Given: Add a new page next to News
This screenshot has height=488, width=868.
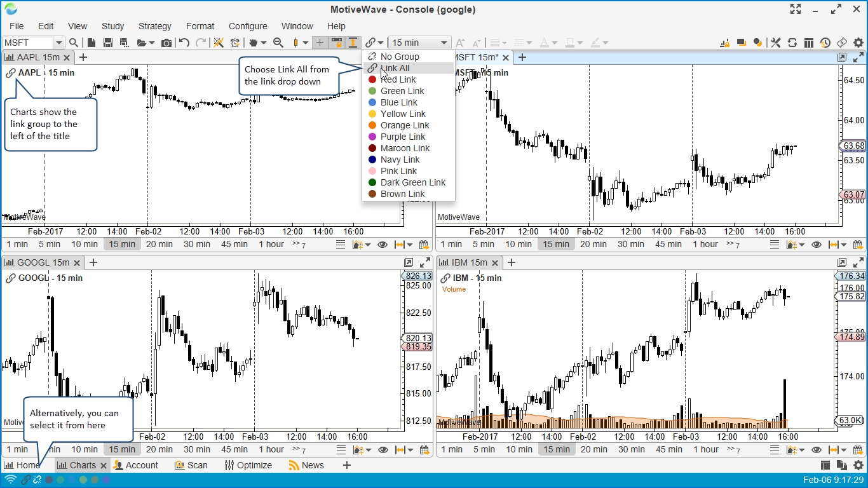Looking at the screenshot, I should [346, 465].
